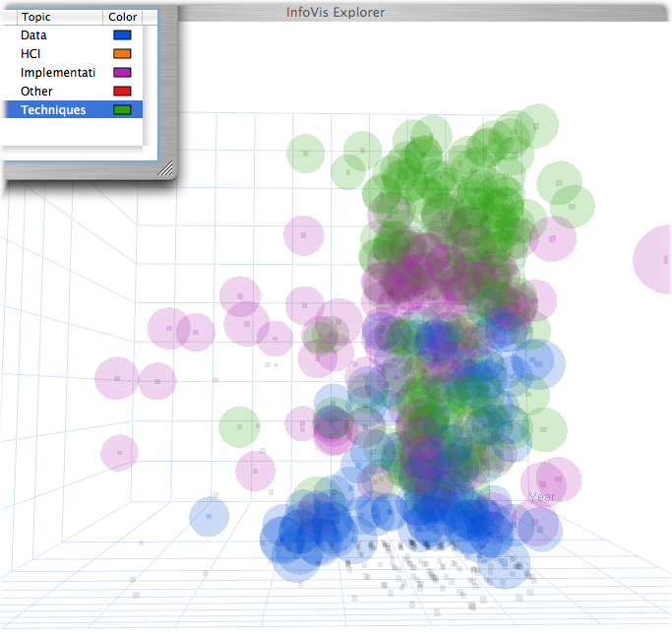Sort by the Topic column header
Viewport: 672px width, 638px height.
coord(60,17)
